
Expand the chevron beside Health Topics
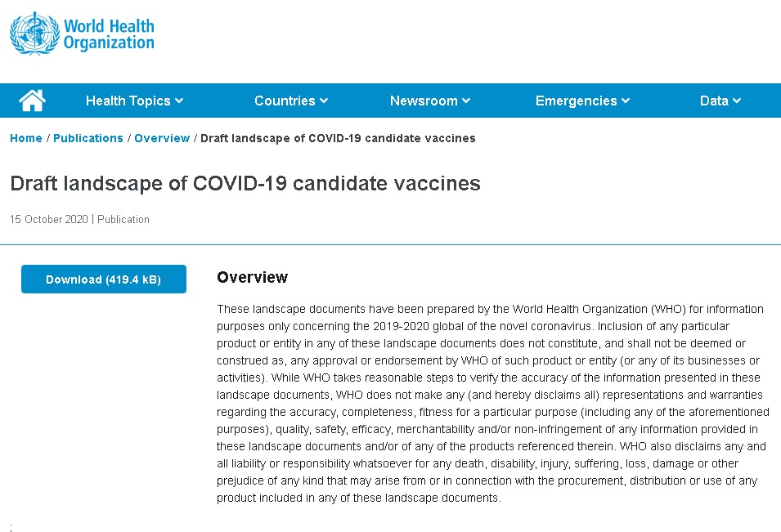click(x=179, y=101)
